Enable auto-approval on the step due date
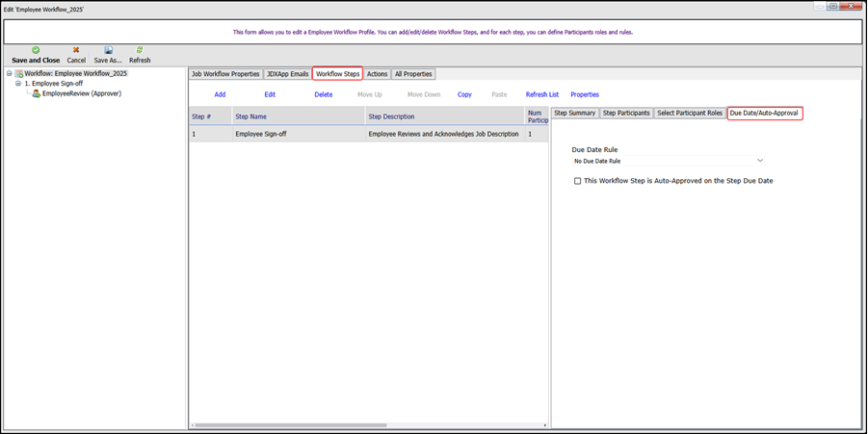 click(577, 181)
